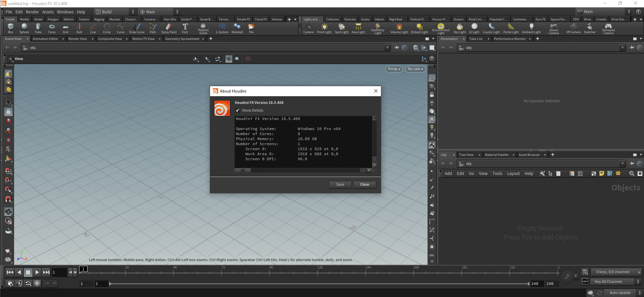Uncheck the Show Details checkbox
Image resolution: width=644 pixels, height=297 pixels.
pos(238,111)
